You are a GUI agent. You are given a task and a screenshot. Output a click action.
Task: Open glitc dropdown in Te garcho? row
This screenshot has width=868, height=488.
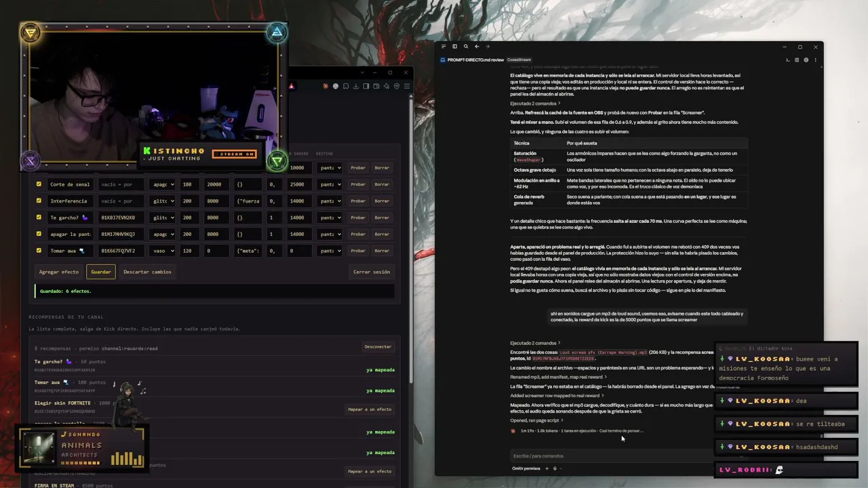point(163,218)
